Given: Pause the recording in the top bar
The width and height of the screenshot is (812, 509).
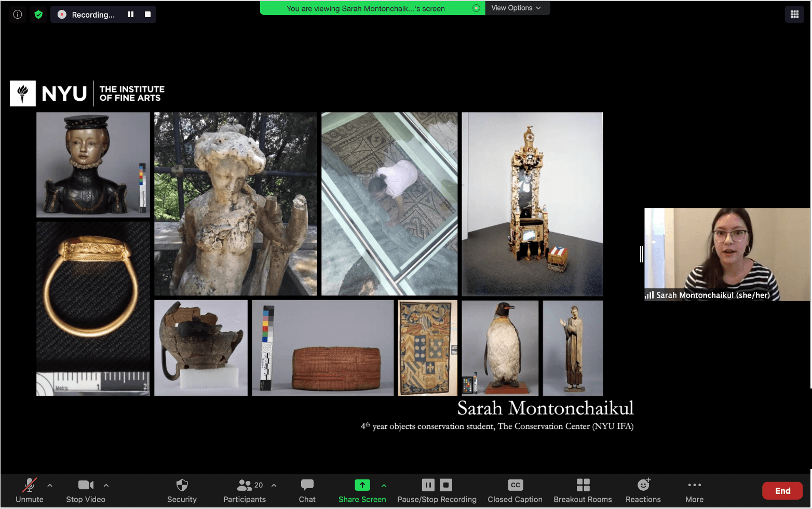Looking at the screenshot, I should 130,14.
